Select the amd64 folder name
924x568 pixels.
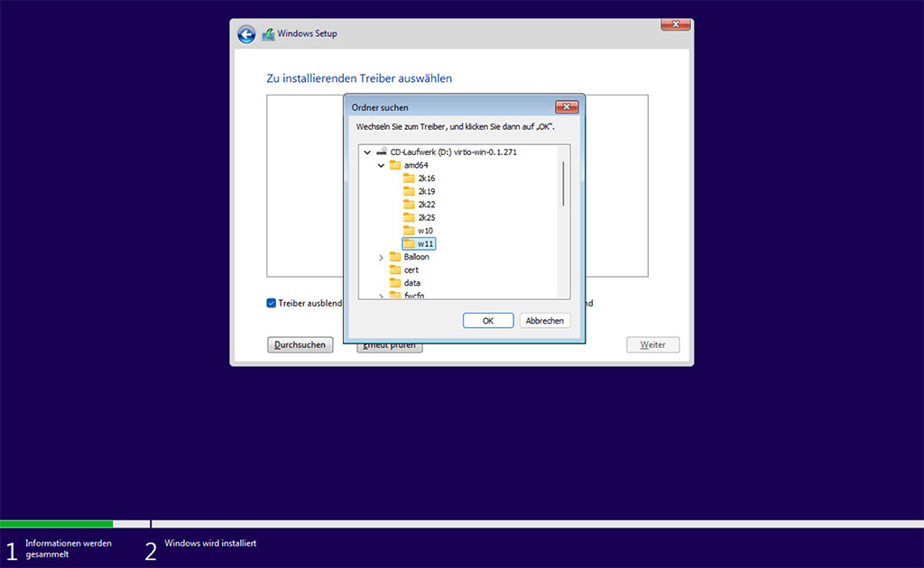tap(416, 165)
